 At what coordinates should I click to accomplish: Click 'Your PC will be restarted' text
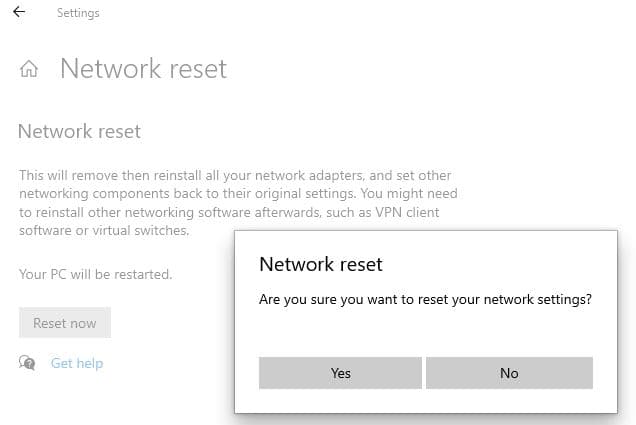96,273
